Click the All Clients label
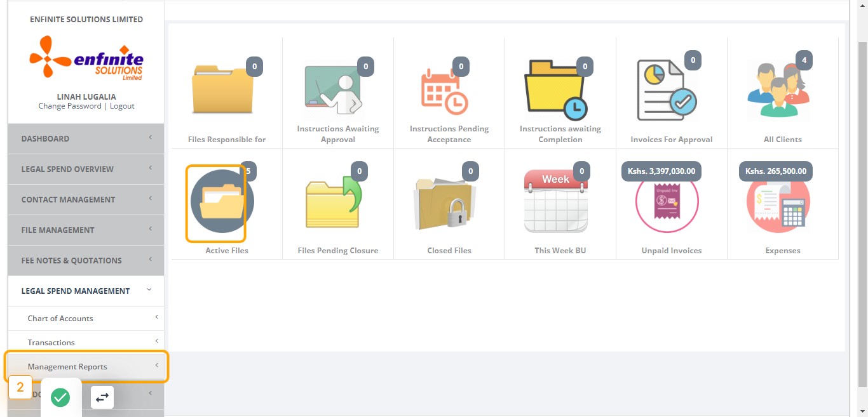 click(x=783, y=140)
